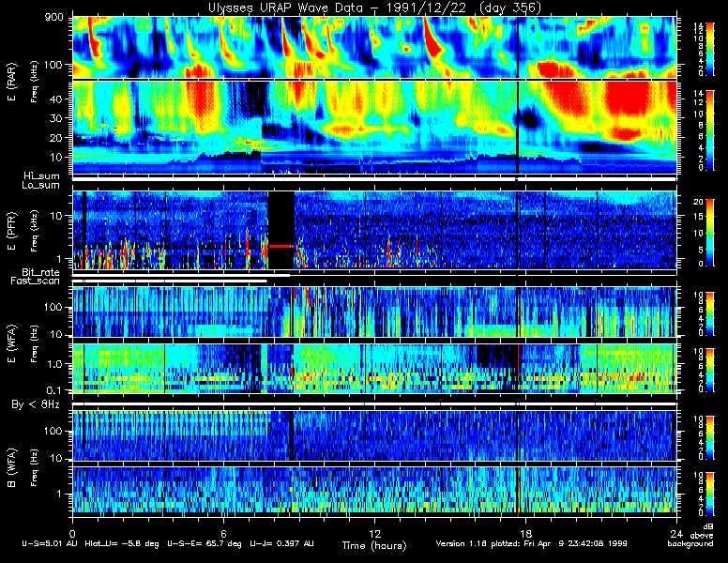Click the 'By < 8Hz' label
This screenshot has width=728, height=563.
coord(36,404)
